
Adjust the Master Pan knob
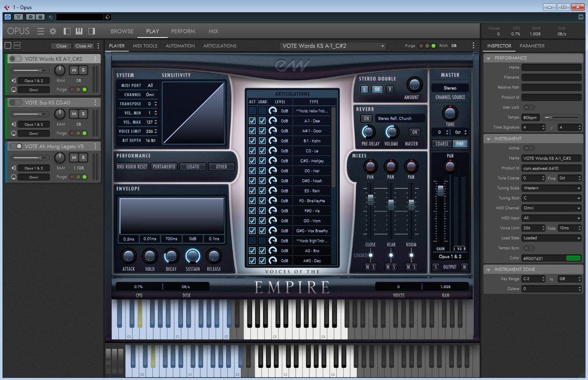[450, 167]
